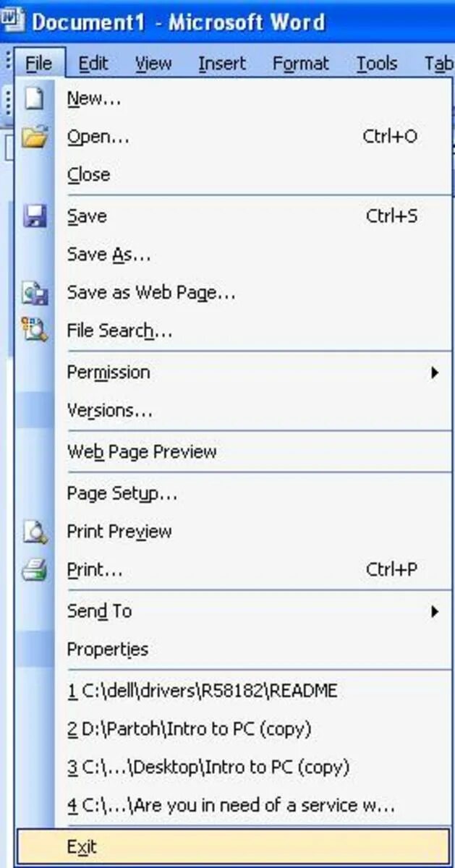This screenshot has height=868, width=455.
Task: Exit Microsoft Word via Exit item
Action: click(x=82, y=847)
